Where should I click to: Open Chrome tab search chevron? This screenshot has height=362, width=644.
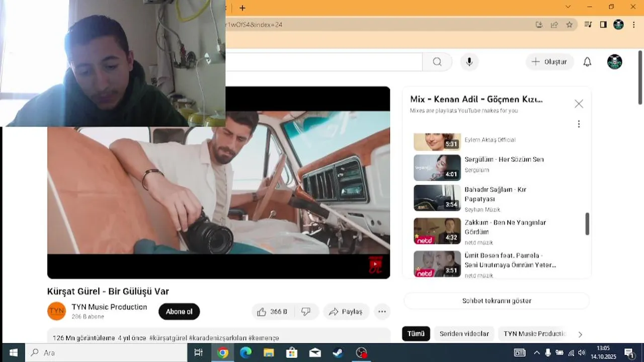click(x=568, y=7)
